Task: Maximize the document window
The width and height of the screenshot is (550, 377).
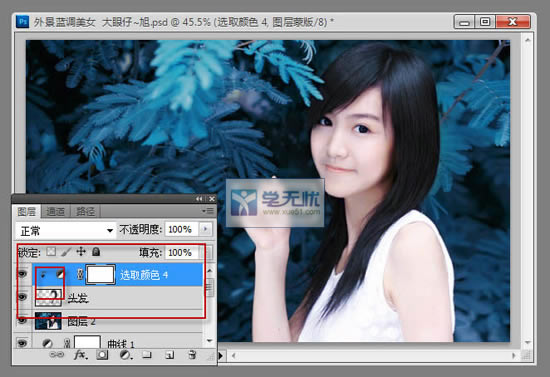Action: point(485,22)
